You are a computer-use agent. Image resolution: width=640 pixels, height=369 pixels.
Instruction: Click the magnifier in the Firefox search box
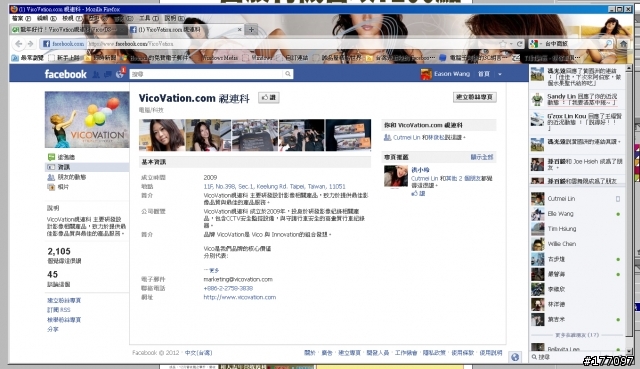pos(608,44)
